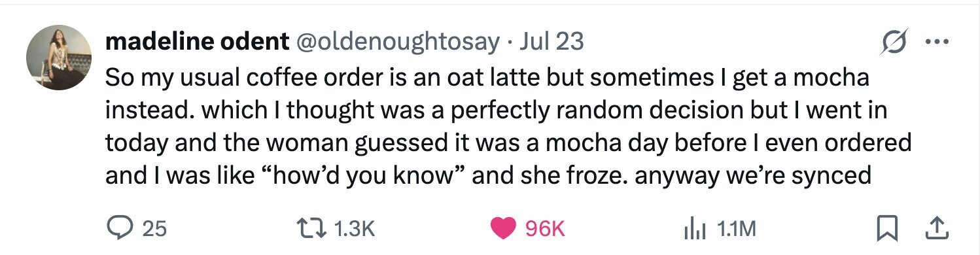Open the three-dot more options menu
This screenshot has width=980, height=255.
[x=938, y=42]
